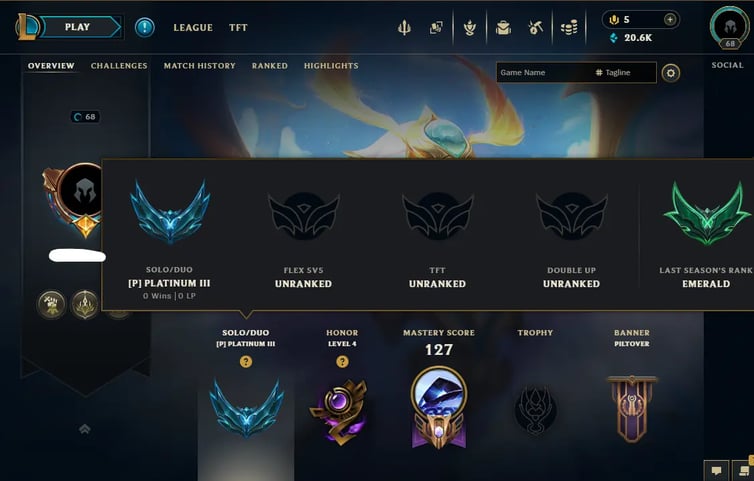Viewport: 754px width, 481px height.
Task: Open the TFT navigation link
Action: point(238,28)
